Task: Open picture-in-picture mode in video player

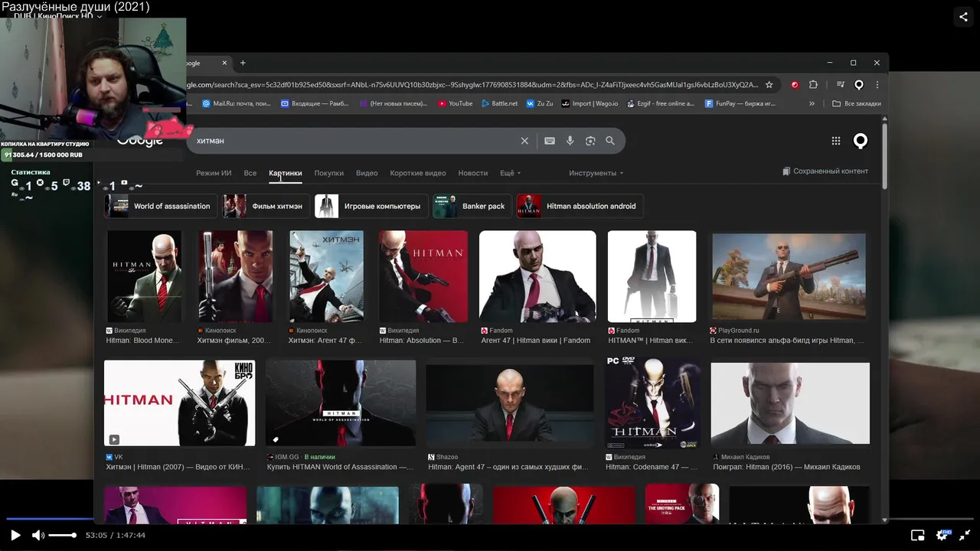Action: pyautogui.click(x=917, y=535)
